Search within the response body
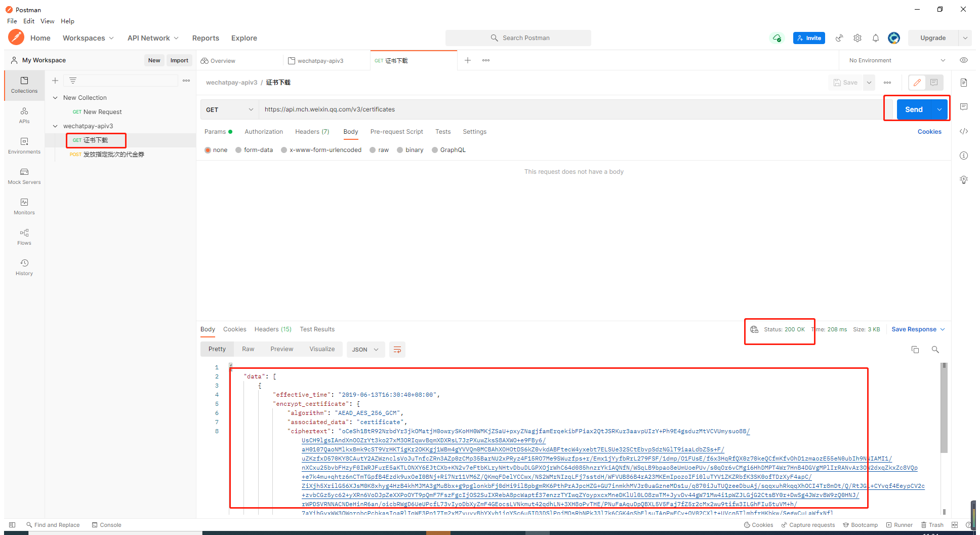Screen dimensions: 980x535 point(935,350)
